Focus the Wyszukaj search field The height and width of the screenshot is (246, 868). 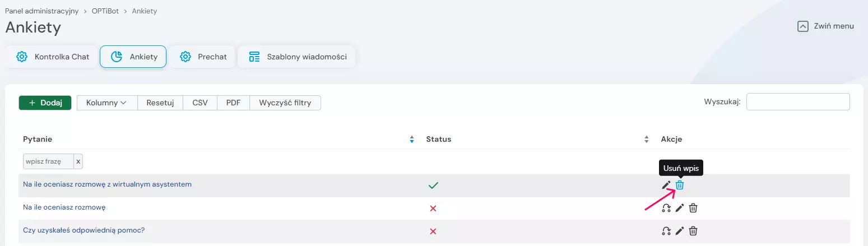[x=797, y=101]
